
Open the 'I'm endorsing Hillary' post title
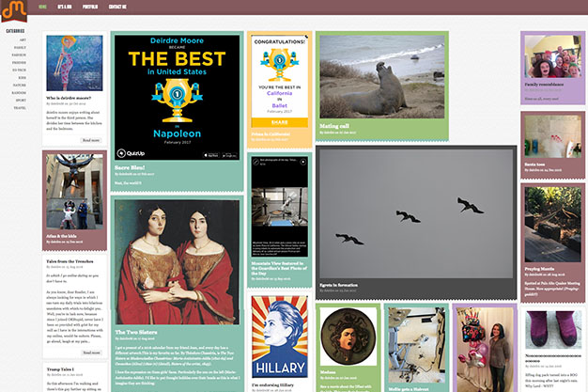(x=272, y=385)
